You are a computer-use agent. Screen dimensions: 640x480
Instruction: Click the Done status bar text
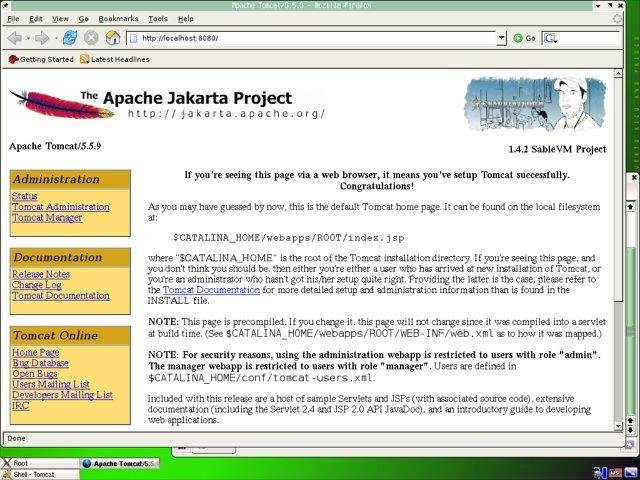[x=16, y=438]
